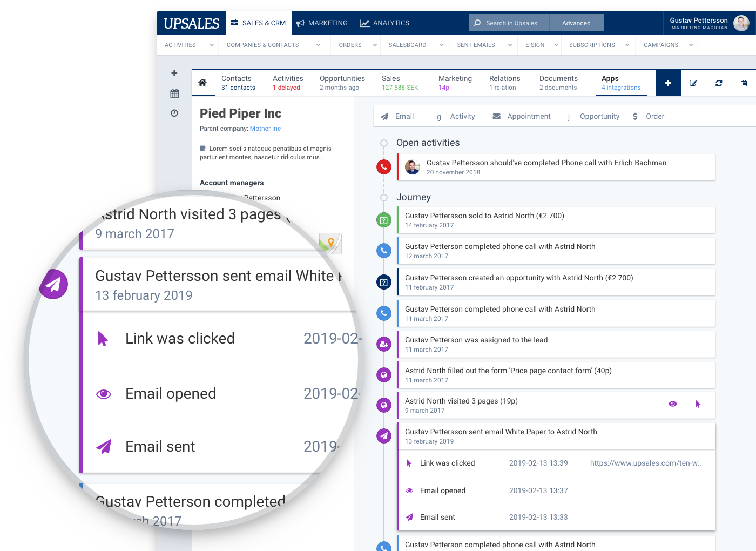Screen dimensions: 756x551
Task: Open the Apps tab with 4 integrations
Action: [619, 82]
